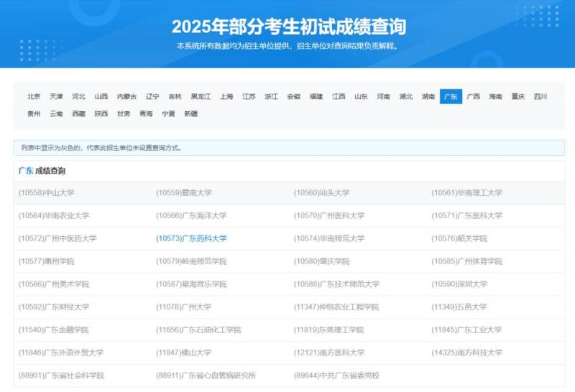Select the 河北 province tab
This screenshot has width=575, height=392.
[78, 96]
